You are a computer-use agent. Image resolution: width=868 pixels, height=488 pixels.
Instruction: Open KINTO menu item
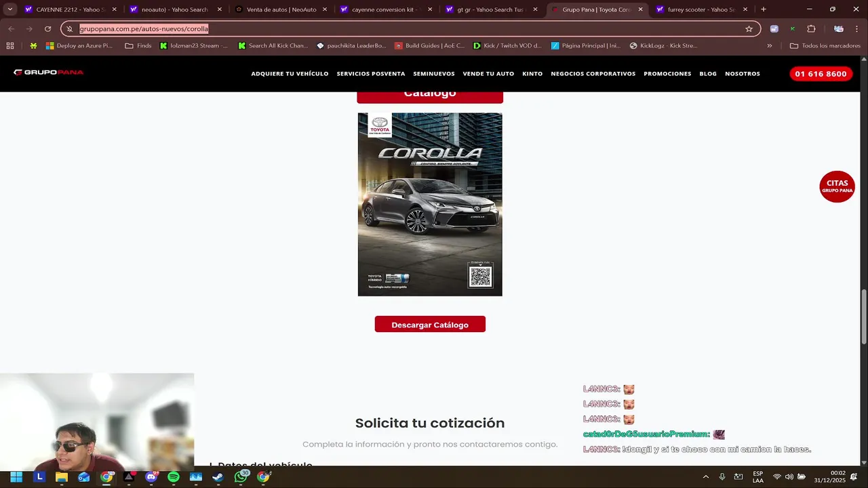click(x=532, y=74)
